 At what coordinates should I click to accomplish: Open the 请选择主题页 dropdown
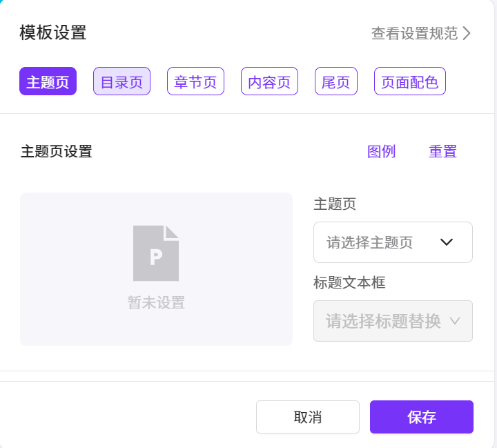pos(393,242)
